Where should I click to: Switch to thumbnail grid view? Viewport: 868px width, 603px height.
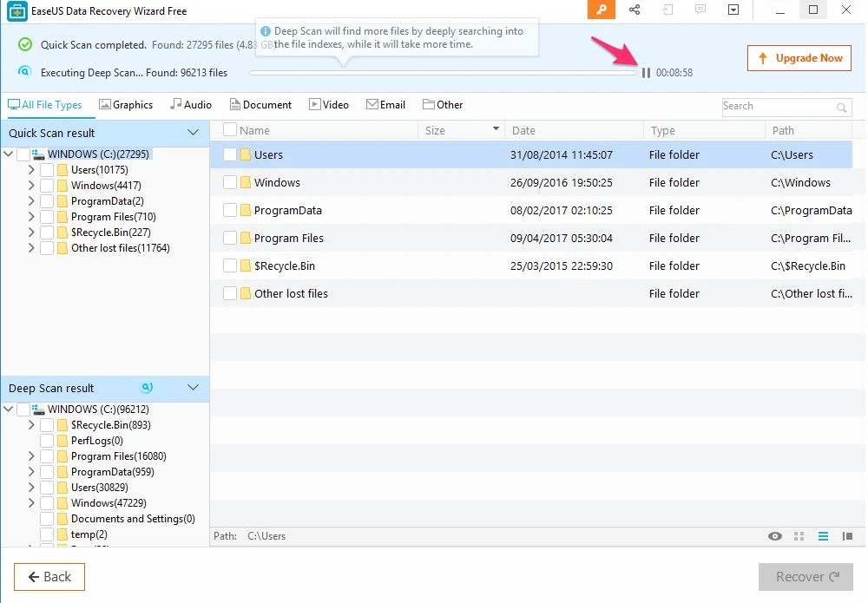click(799, 536)
